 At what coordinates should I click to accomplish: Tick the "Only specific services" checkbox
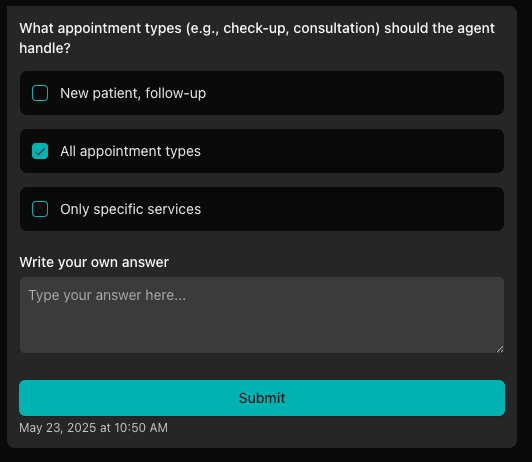pos(40,209)
